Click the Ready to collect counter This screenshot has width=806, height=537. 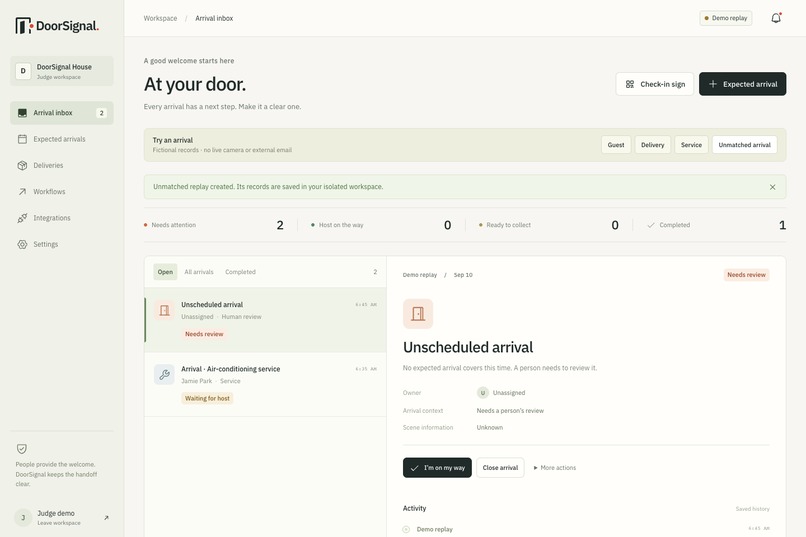548,225
